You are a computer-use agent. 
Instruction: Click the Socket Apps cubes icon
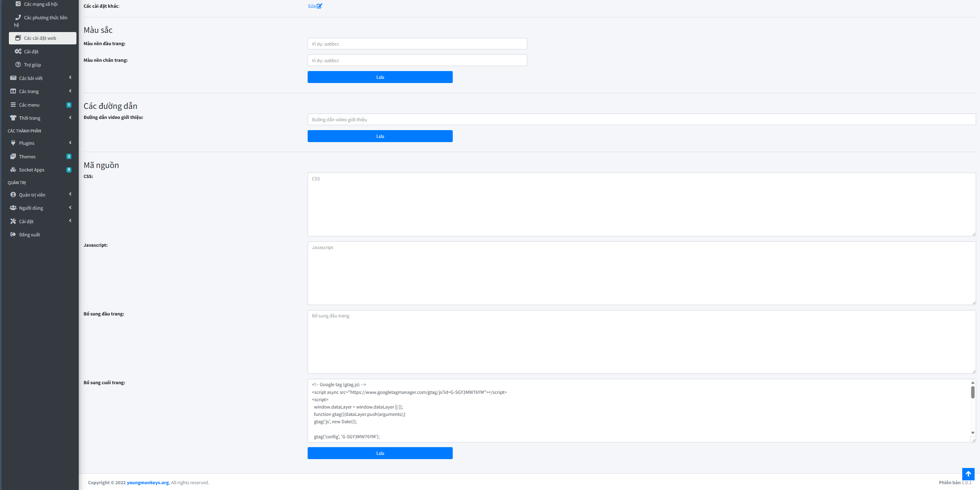click(x=13, y=170)
